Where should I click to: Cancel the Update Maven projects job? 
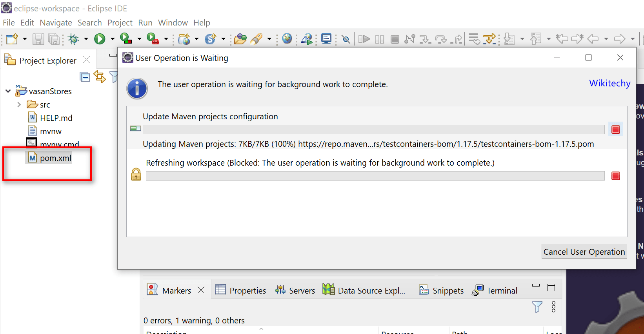coord(616,130)
